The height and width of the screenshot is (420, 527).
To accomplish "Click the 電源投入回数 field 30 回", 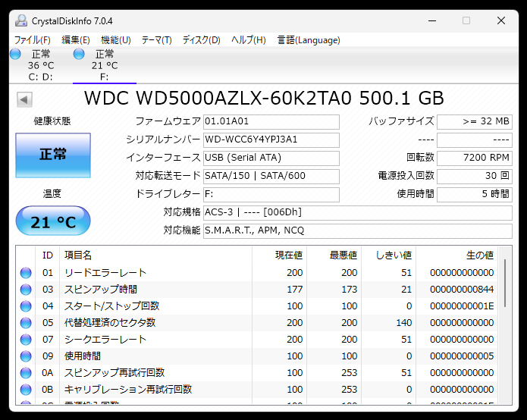I will [x=475, y=176].
